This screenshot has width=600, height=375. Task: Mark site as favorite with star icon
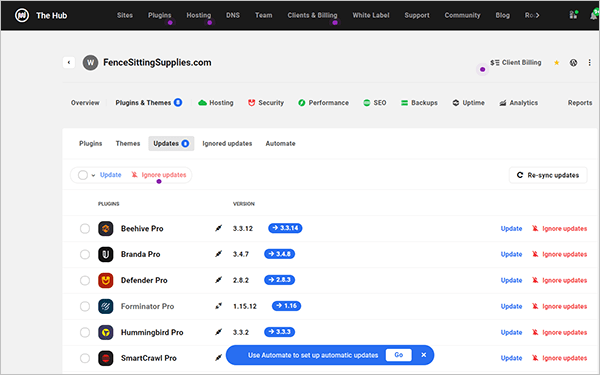(556, 63)
